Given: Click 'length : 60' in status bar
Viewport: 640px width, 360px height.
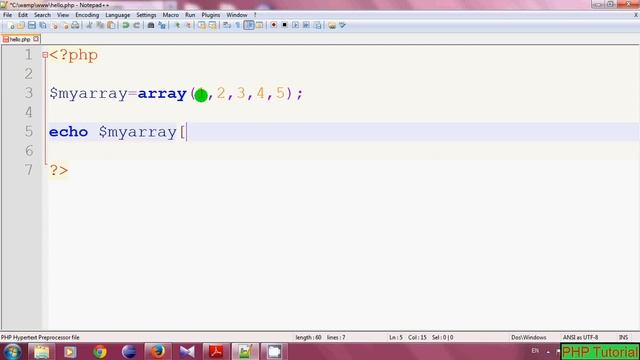Looking at the screenshot, I should tap(308, 338).
